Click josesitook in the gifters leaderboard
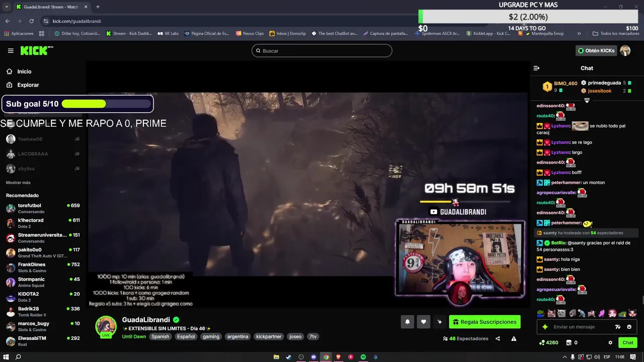Screen dimensions: 644x362 [600, 91]
